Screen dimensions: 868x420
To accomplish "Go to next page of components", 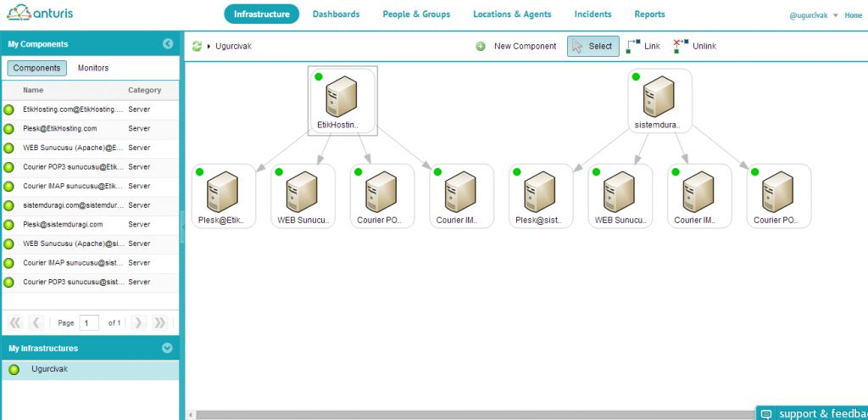I will click(138, 322).
